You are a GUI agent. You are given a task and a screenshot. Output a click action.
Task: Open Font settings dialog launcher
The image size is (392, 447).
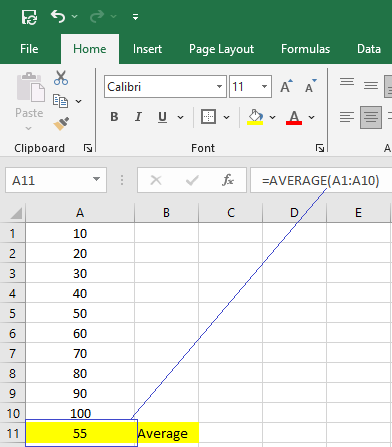320,148
